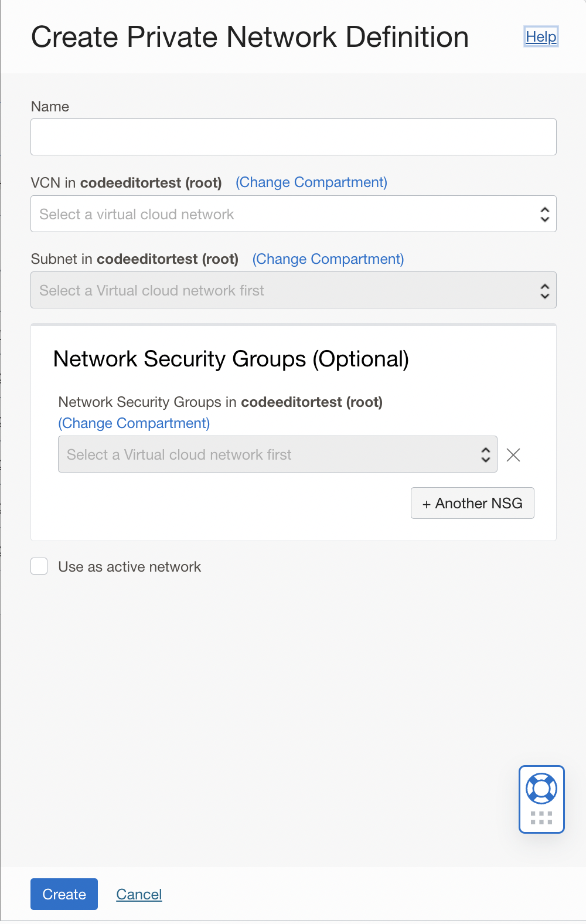Remove the NSG selector using the X icon
Screen dimensions: 586x924
[x=513, y=454]
